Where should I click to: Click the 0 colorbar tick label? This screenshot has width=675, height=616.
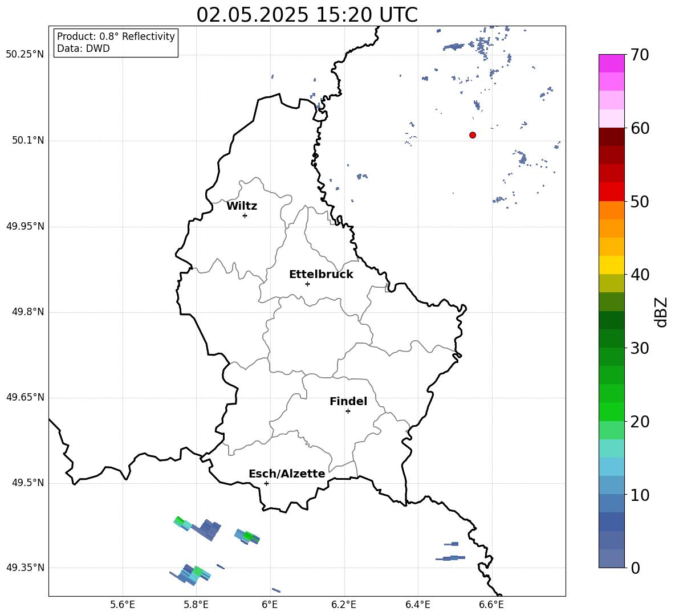coord(635,568)
